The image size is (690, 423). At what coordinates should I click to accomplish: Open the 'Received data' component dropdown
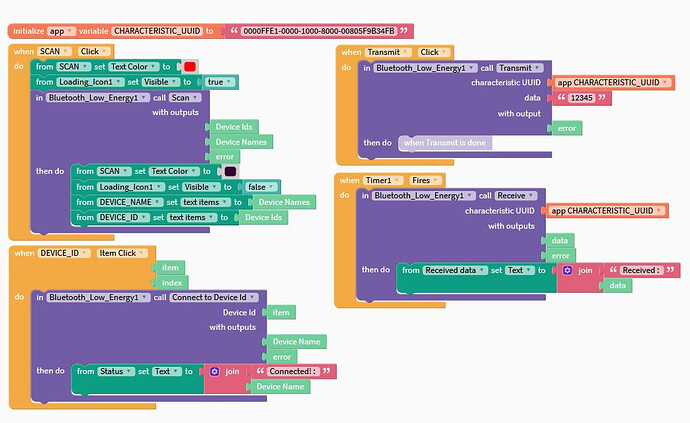point(455,270)
